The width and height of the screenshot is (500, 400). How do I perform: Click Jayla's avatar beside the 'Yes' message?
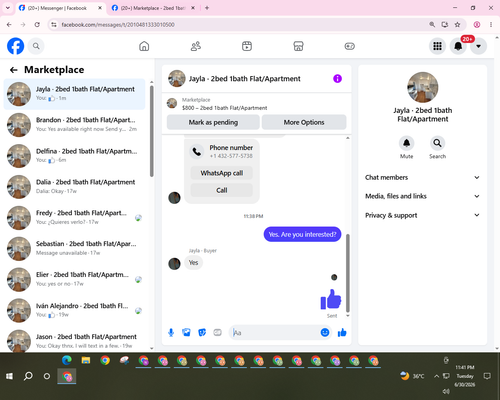pos(174,263)
